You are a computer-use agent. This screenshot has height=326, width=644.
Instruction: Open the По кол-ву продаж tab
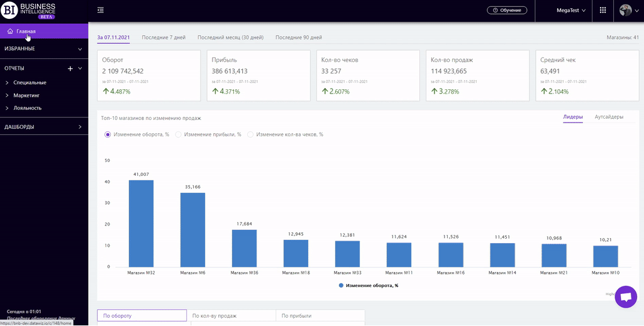tap(214, 316)
